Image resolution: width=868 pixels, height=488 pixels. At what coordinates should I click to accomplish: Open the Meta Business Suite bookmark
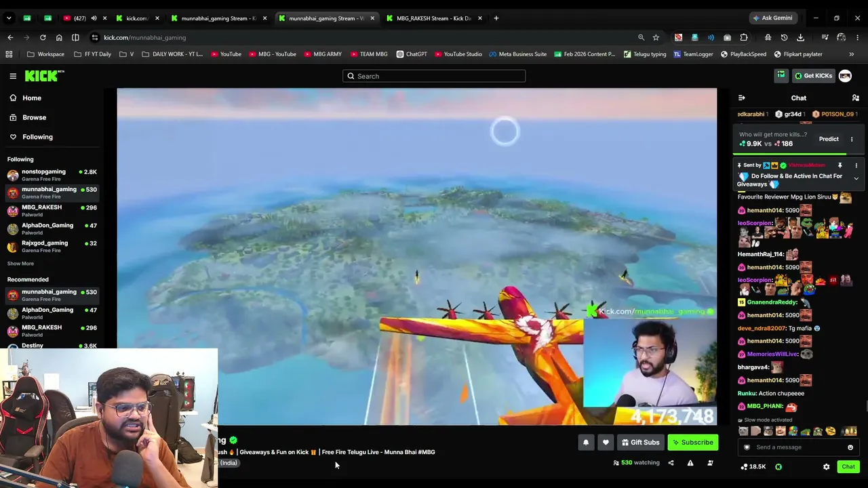tap(517, 54)
